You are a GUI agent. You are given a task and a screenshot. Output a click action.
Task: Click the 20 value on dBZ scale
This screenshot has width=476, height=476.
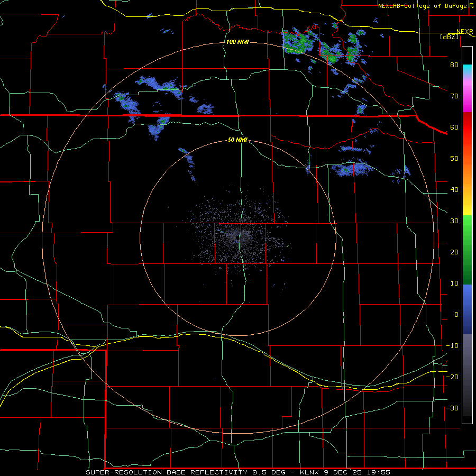(x=454, y=252)
